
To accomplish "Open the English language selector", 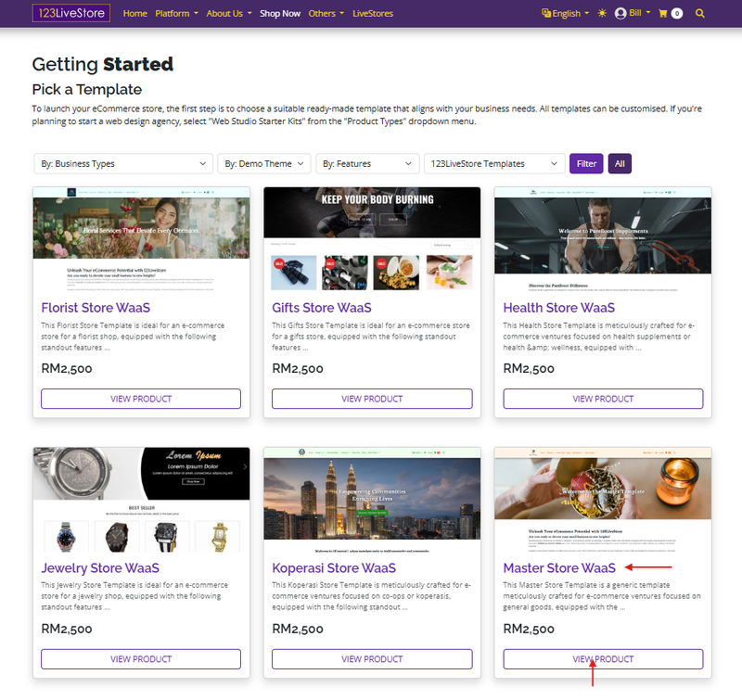I will tap(565, 14).
